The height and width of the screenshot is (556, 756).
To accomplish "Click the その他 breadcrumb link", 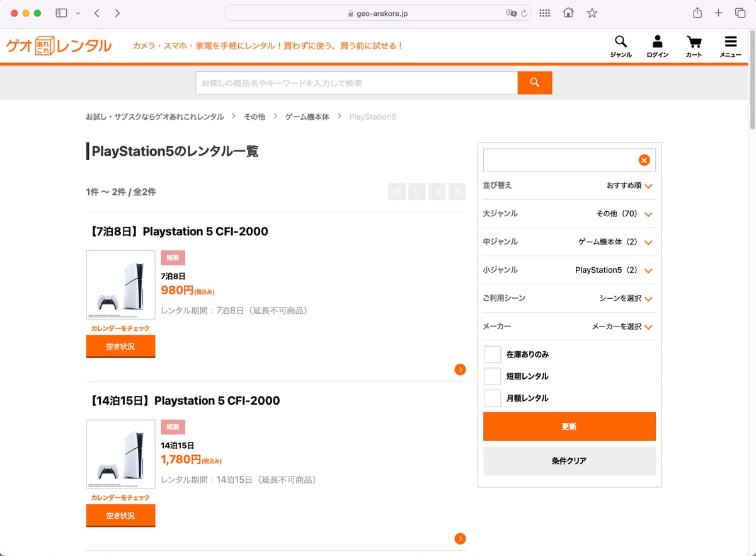I will pyautogui.click(x=255, y=117).
